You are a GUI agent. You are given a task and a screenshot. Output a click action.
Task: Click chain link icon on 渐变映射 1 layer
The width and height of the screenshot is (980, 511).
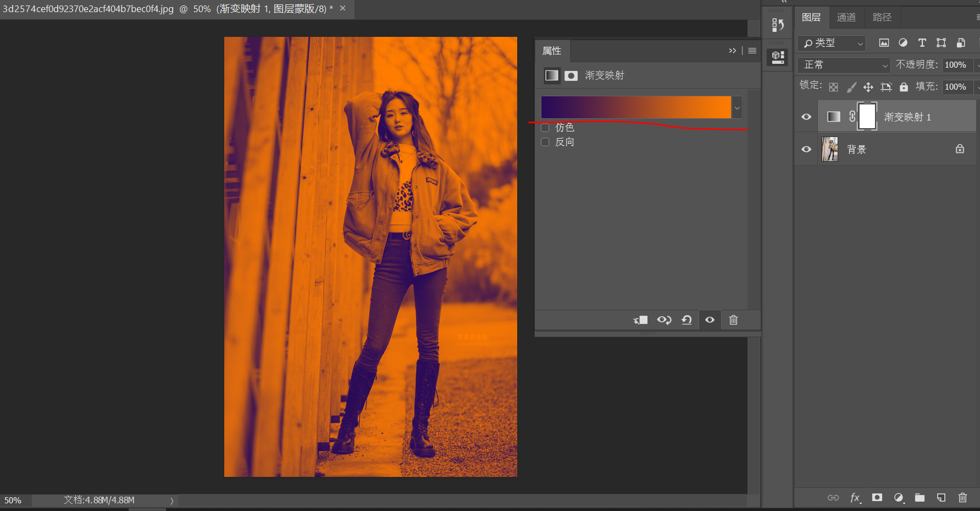852,117
